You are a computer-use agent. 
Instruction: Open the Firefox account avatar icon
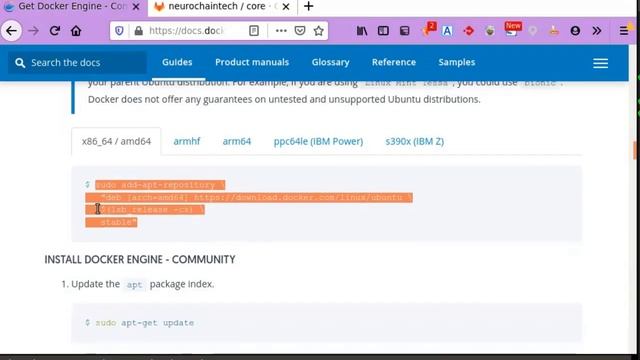click(x=575, y=31)
